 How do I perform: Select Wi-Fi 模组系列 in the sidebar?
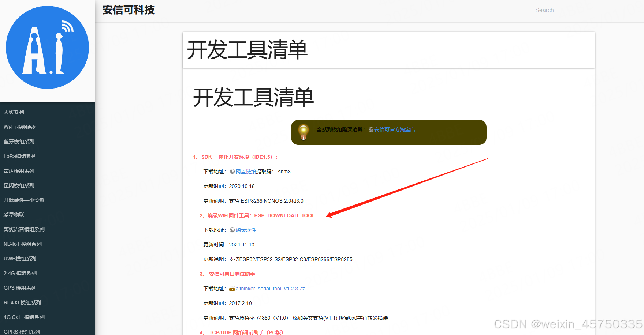click(x=20, y=127)
